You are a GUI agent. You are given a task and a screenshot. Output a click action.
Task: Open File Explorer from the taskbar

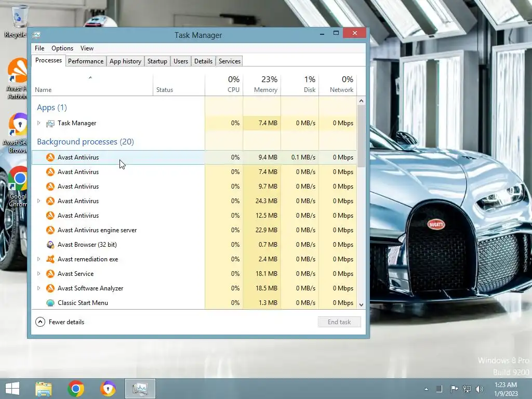44,389
